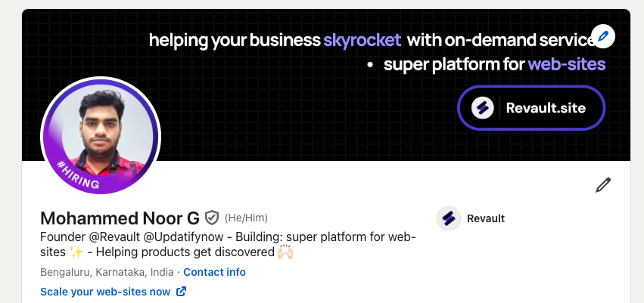The width and height of the screenshot is (644, 303).
Task: Click the purple 'skyrocket' word in the banner
Action: click(x=362, y=39)
